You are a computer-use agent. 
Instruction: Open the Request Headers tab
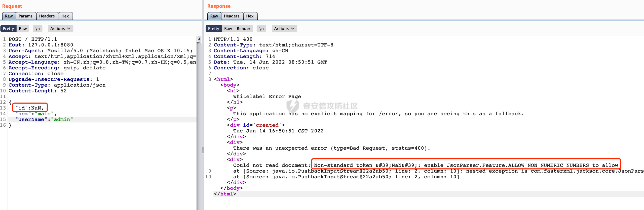point(47,16)
